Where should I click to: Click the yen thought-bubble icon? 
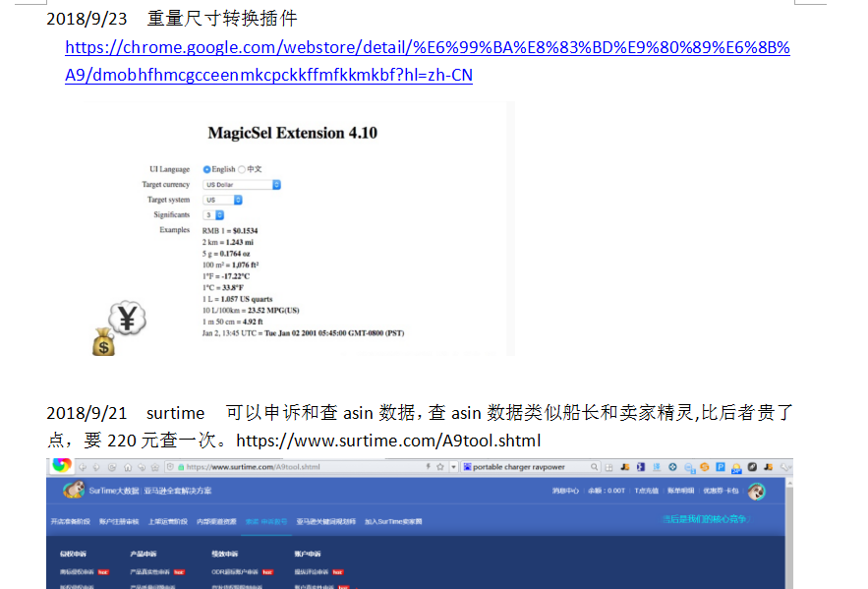point(128,319)
